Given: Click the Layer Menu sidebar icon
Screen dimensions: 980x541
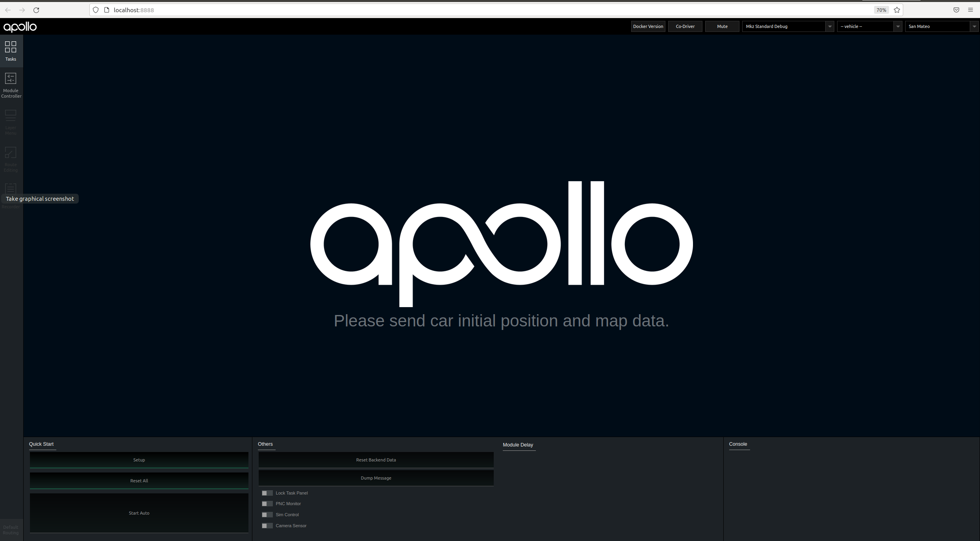Looking at the screenshot, I should [x=11, y=122].
